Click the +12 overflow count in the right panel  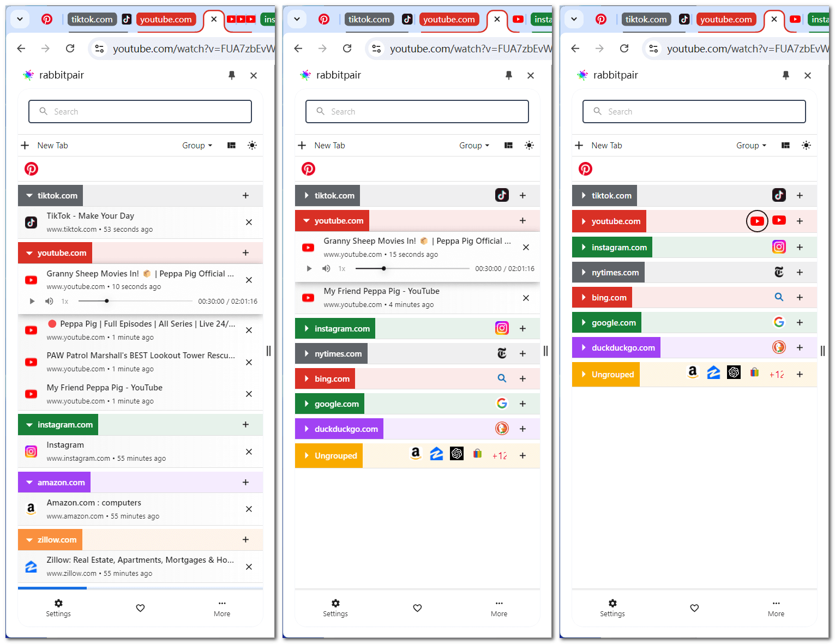pos(777,375)
